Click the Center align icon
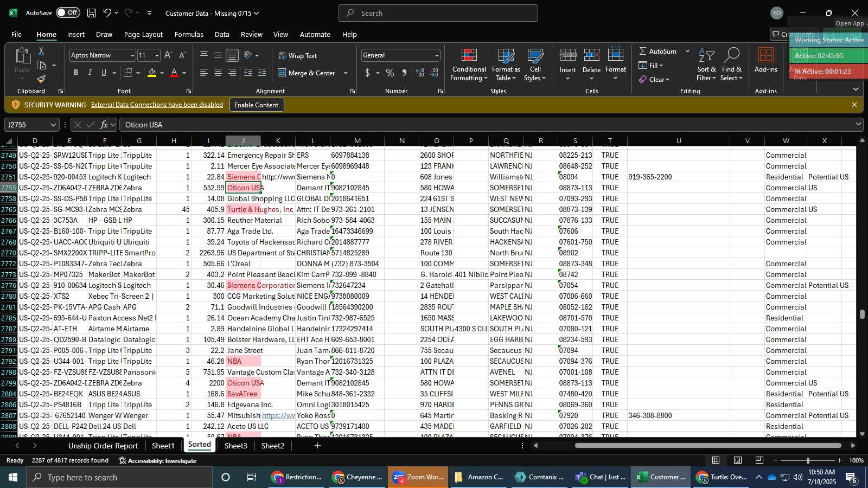This screenshot has height=488, width=868. [x=218, y=73]
